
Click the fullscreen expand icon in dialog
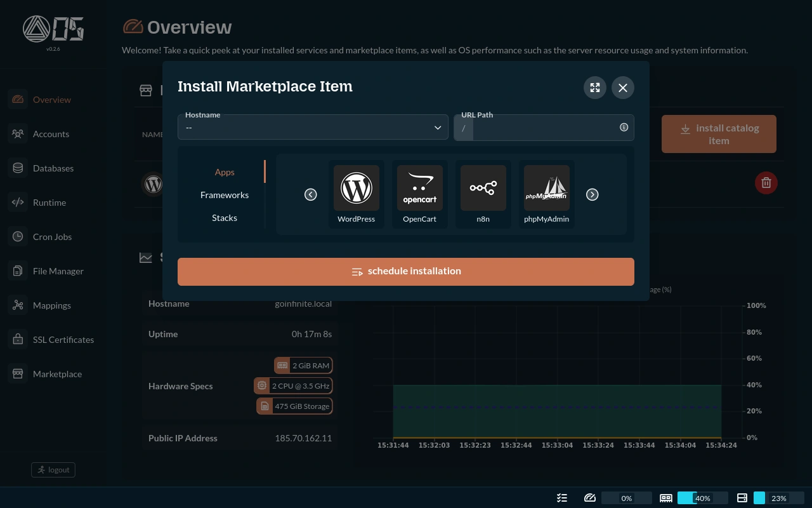point(595,88)
